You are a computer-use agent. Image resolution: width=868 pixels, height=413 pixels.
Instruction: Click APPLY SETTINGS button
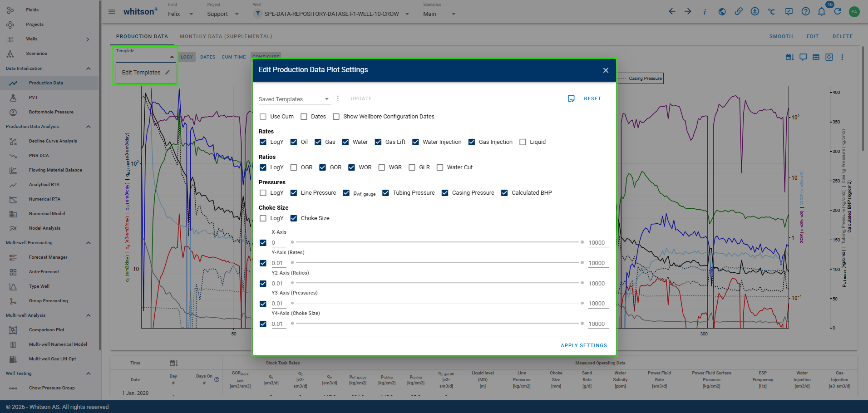point(584,345)
